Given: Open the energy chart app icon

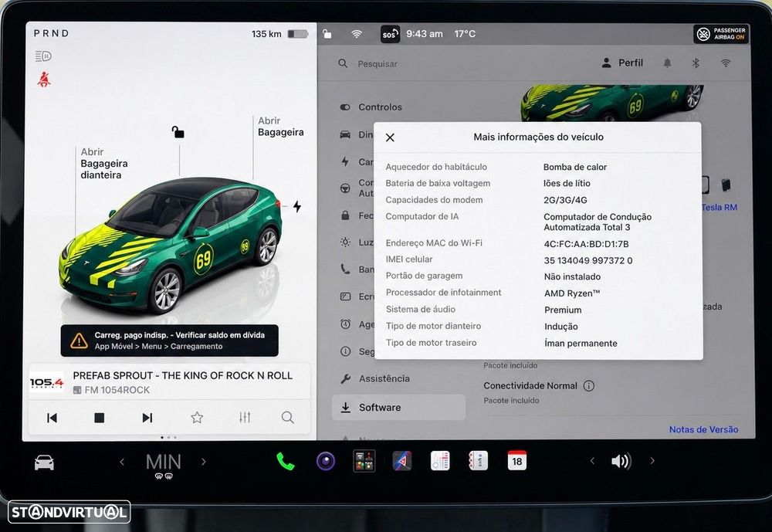Looking at the screenshot, I should [440, 461].
